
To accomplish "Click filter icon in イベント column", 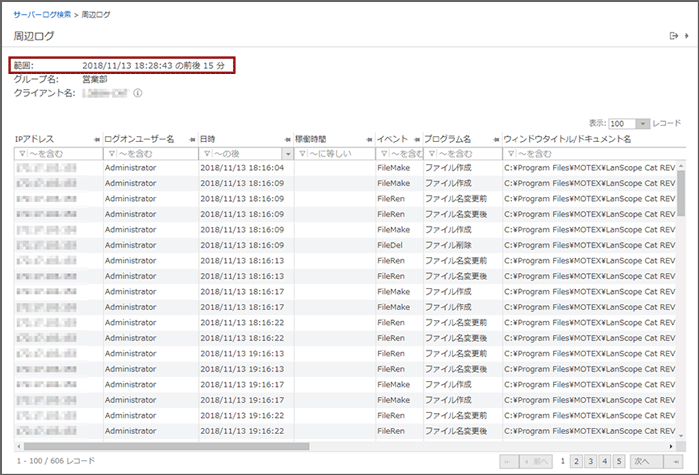I will pyautogui.click(x=383, y=154).
